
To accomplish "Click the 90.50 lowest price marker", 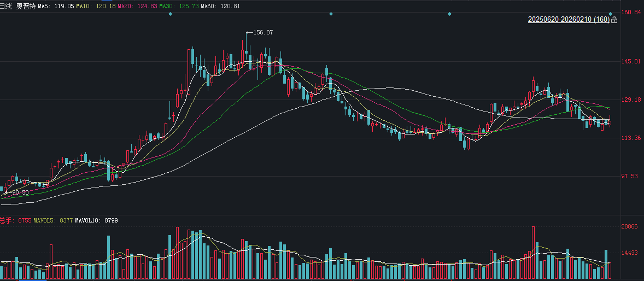I will click(x=20, y=192).
